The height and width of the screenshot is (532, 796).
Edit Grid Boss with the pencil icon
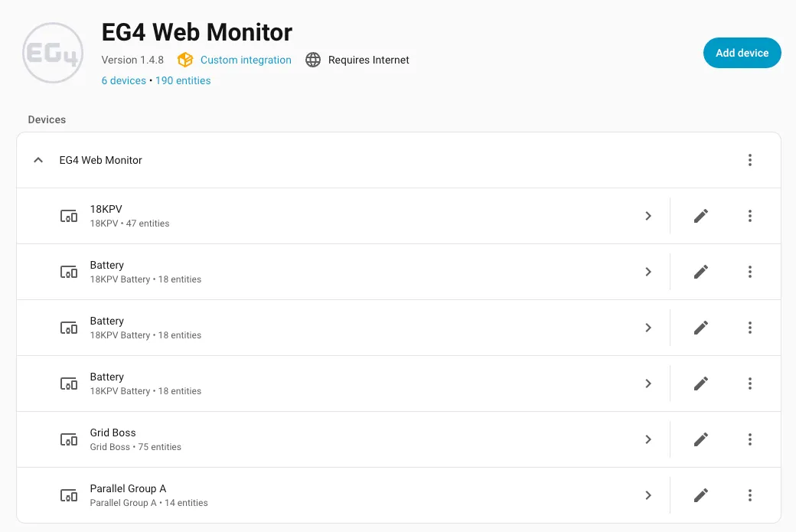(701, 439)
